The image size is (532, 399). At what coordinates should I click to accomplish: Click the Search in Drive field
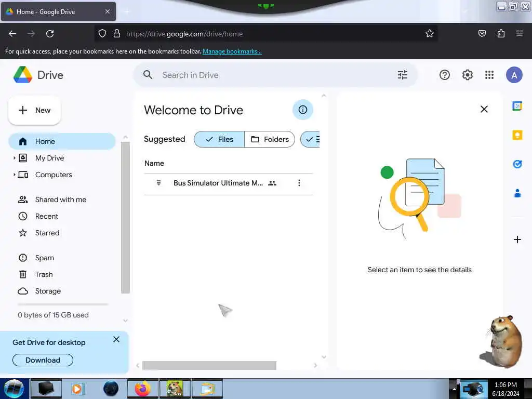click(x=275, y=75)
